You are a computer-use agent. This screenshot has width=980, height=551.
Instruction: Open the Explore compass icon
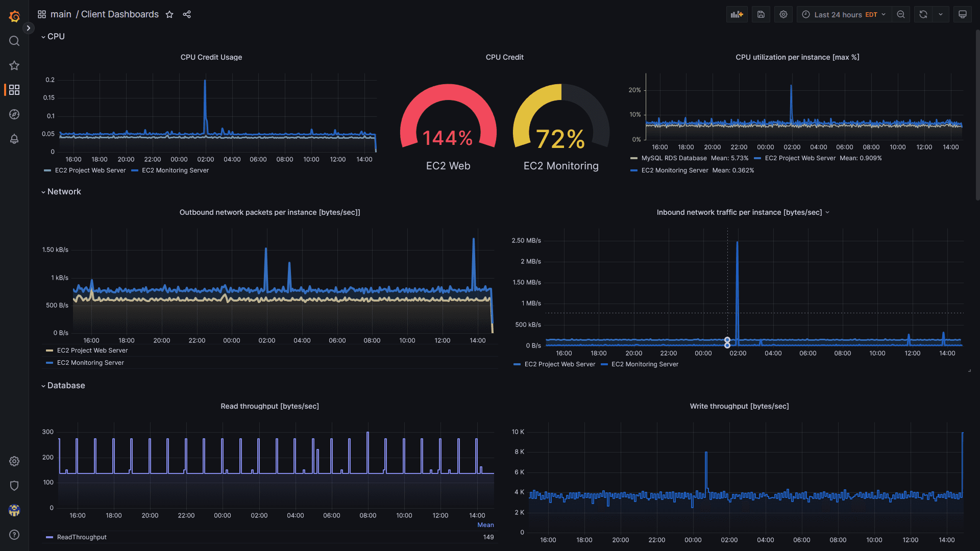[x=14, y=114]
